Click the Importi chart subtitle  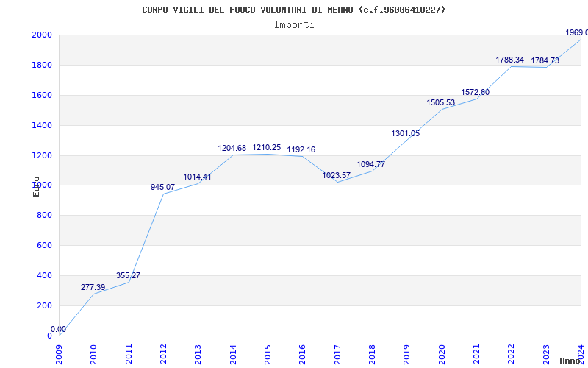(294, 24)
